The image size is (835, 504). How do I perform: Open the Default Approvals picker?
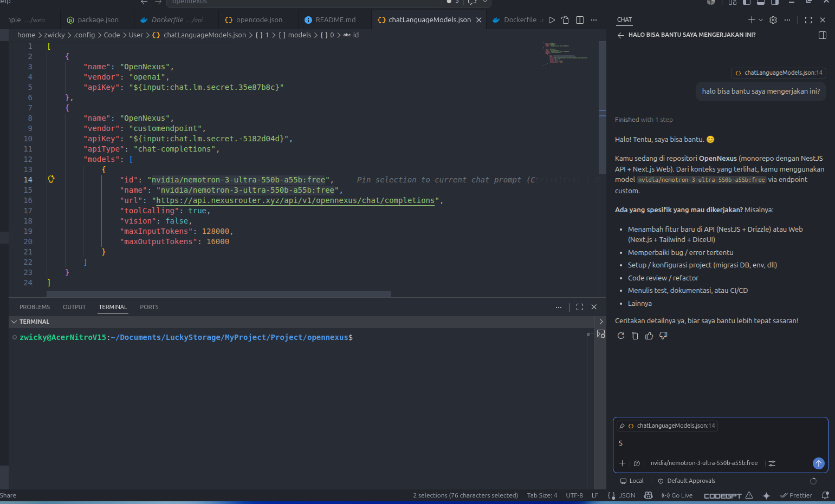tap(687, 481)
